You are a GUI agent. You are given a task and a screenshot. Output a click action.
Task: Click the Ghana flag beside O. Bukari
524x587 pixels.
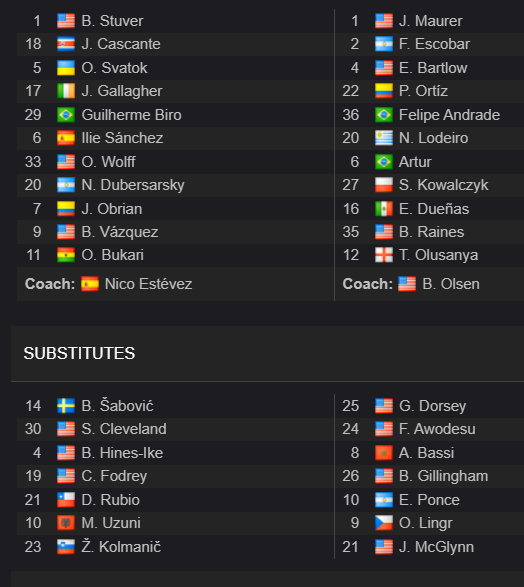[x=66, y=255]
